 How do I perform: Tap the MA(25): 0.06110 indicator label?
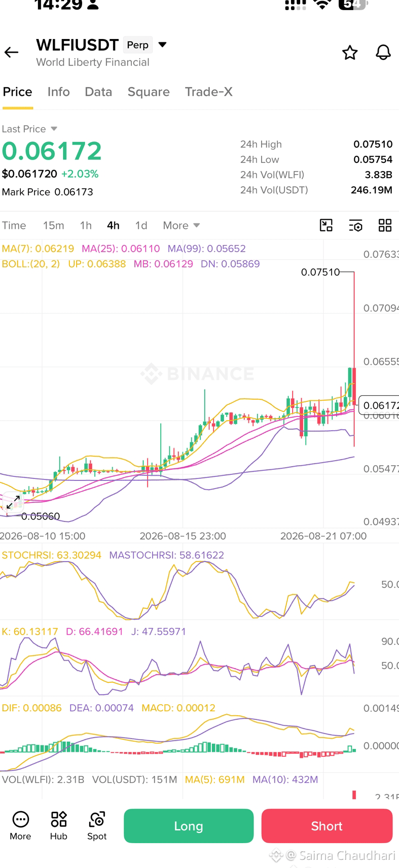(x=121, y=249)
